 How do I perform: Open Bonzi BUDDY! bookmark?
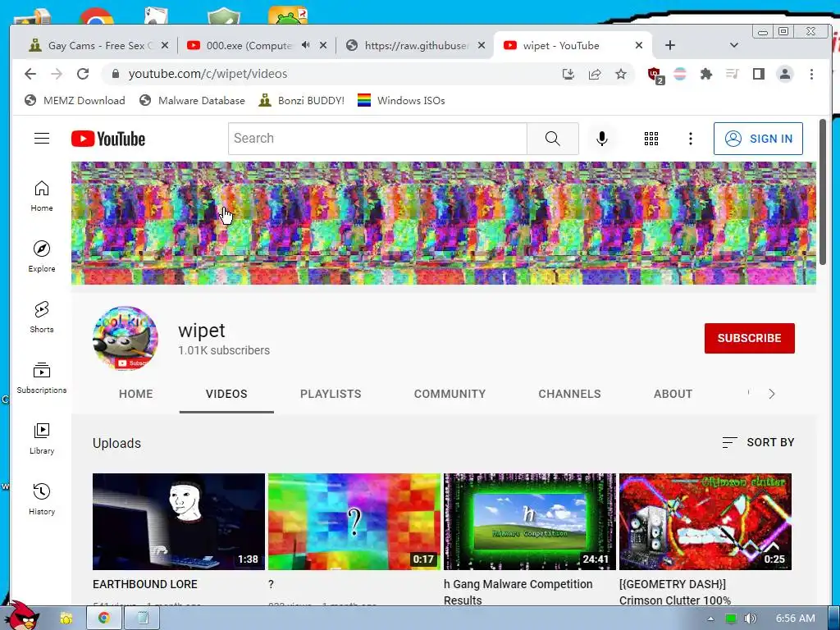point(302,101)
